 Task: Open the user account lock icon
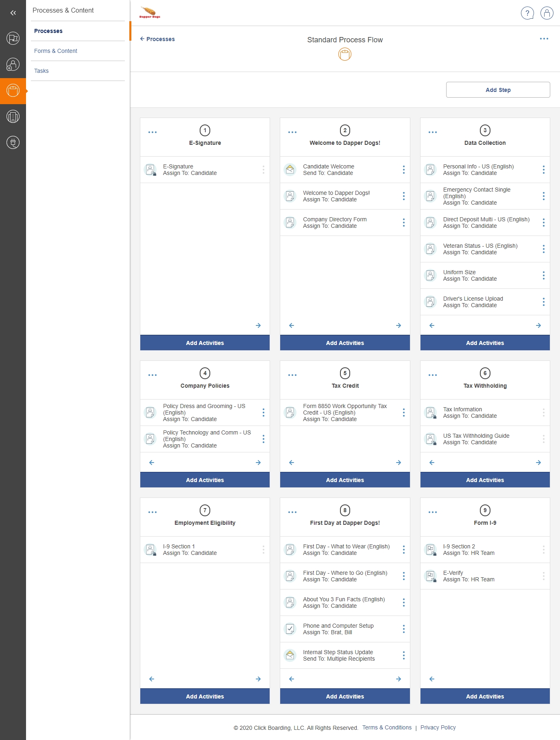(x=547, y=13)
